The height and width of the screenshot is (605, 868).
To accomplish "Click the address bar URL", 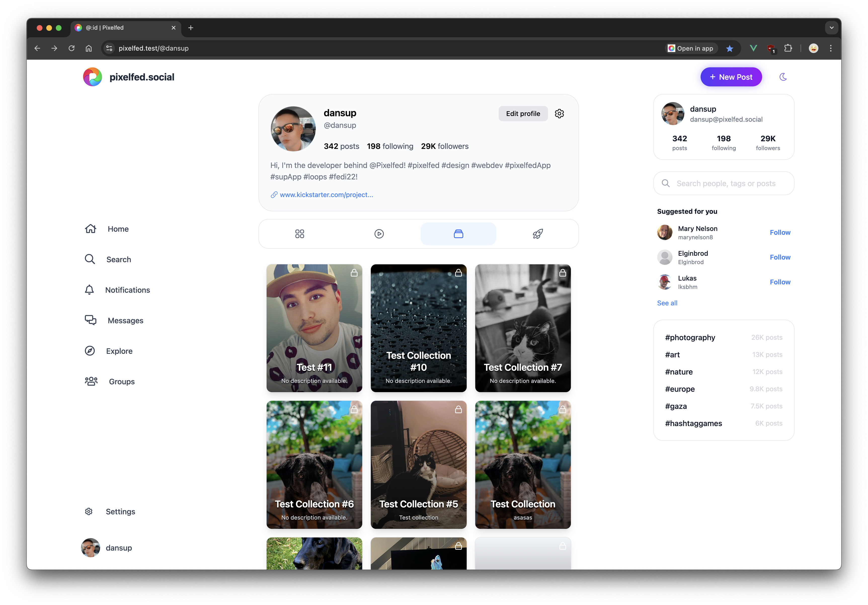I will (153, 48).
